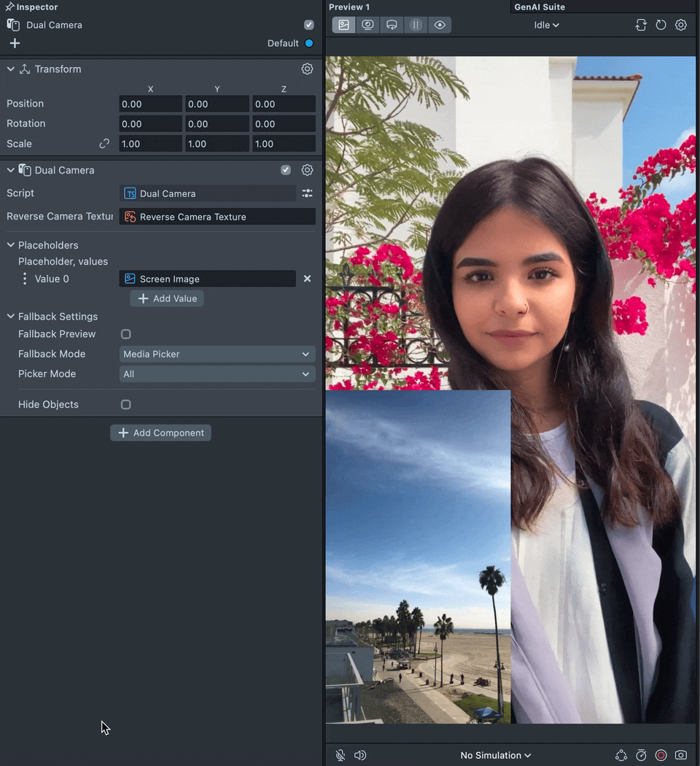Disable the Dual Camera component checkbox
Image resolution: width=700 pixels, height=766 pixels.
[x=286, y=170]
